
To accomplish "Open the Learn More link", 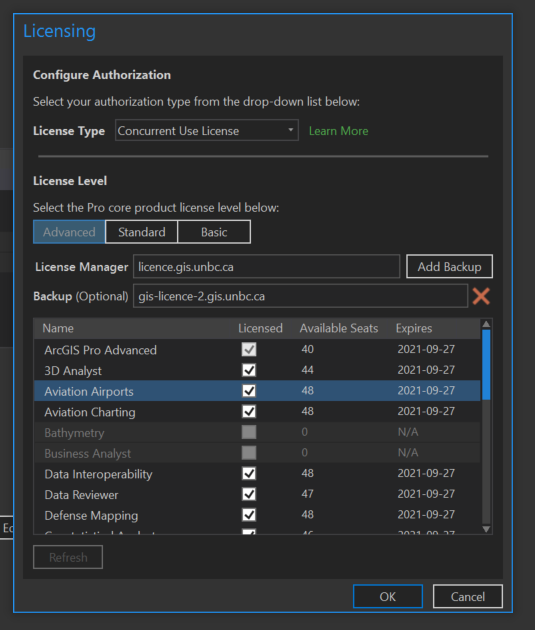I will point(339,131).
